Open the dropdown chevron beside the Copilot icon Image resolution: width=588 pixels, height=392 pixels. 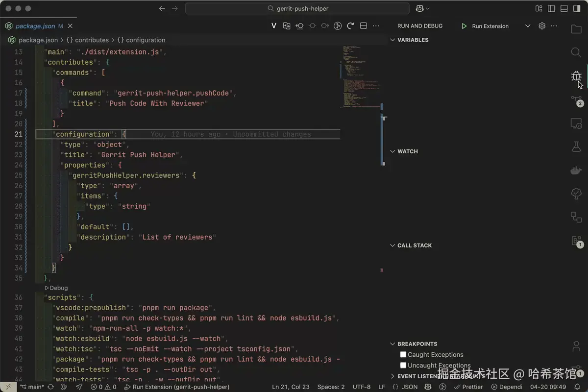[428, 8]
